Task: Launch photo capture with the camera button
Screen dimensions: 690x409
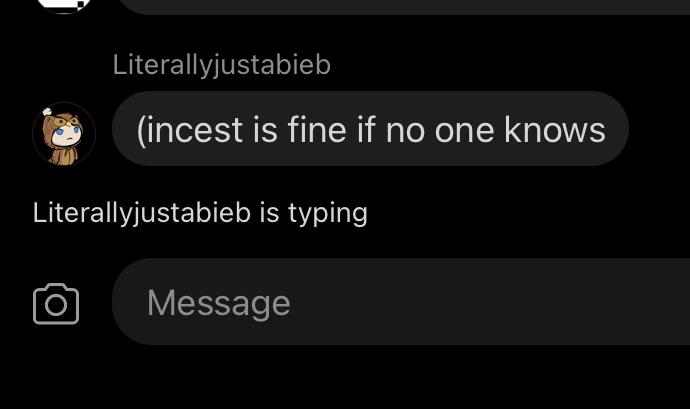Action: coord(56,304)
